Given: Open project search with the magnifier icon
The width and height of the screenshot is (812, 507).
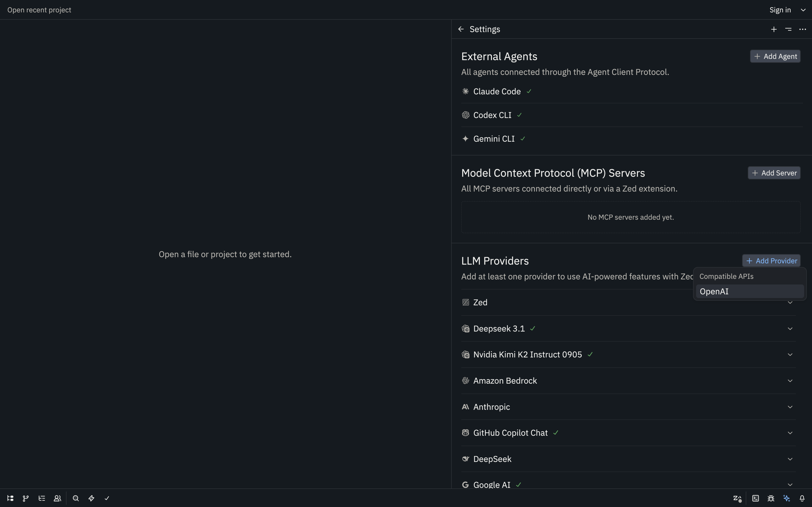Looking at the screenshot, I should (x=76, y=498).
